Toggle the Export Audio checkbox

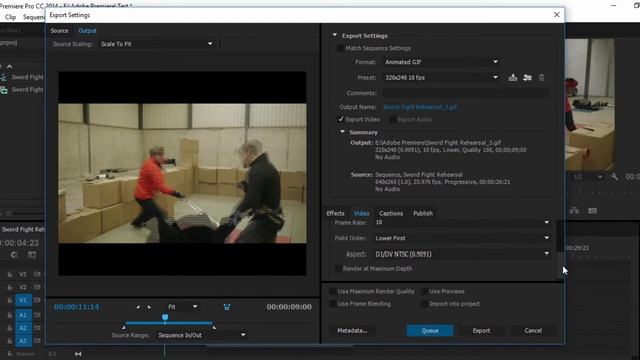(392, 119)
